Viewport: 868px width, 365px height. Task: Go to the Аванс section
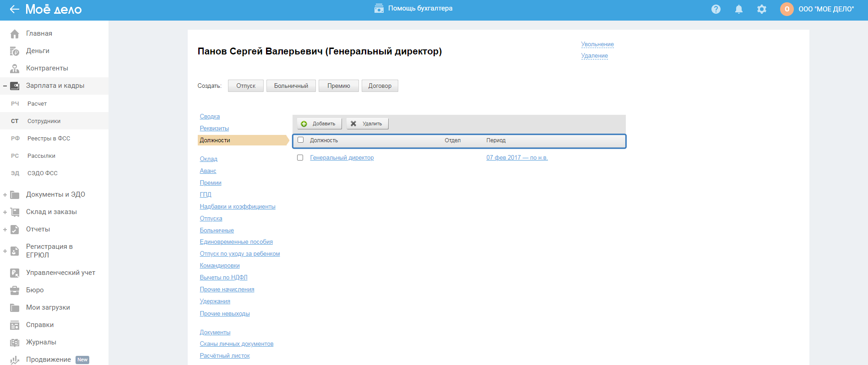[x=208, y=171]
